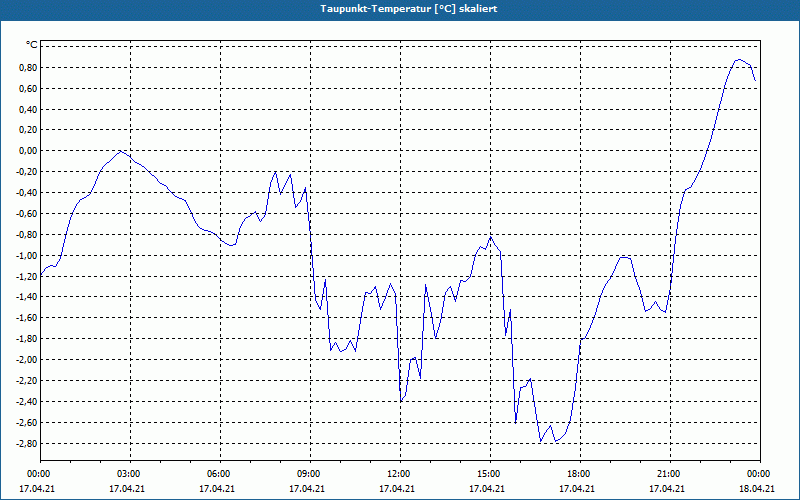This screenshot has width=800, height=500.
Task: Click the 0,00 y-axis label
Action: (28, 151)
